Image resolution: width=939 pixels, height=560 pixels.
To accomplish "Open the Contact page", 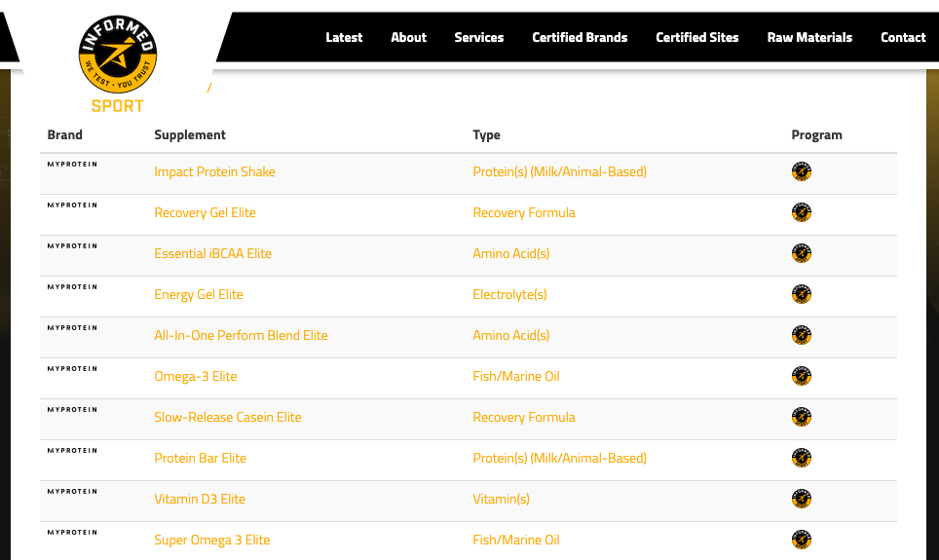I will tap(903, 37).
